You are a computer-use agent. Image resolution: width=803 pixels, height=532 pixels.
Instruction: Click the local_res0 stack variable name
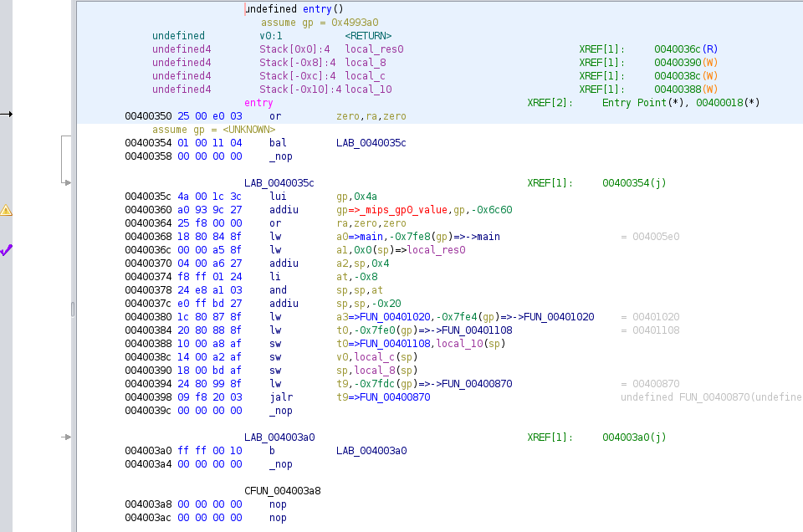pyautogui.click(x=374, y=49)
